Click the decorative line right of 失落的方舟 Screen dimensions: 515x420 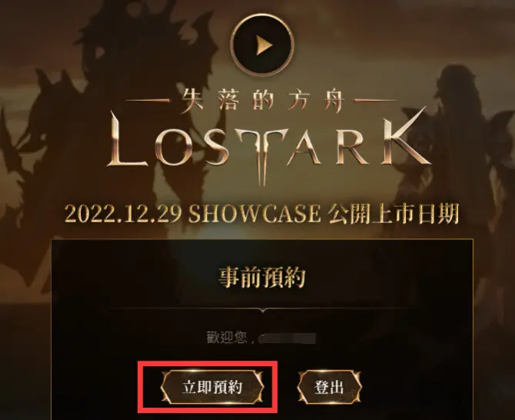pyautogui.click(x=373, y=101)
